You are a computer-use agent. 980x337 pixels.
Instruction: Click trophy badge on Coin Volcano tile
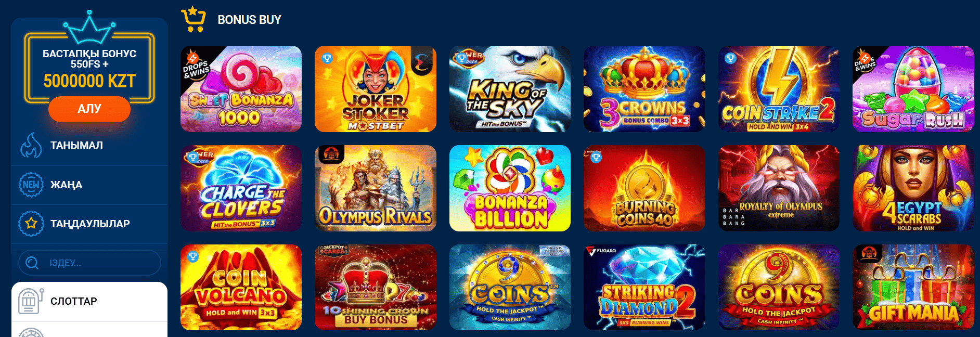tap(193, 256)
